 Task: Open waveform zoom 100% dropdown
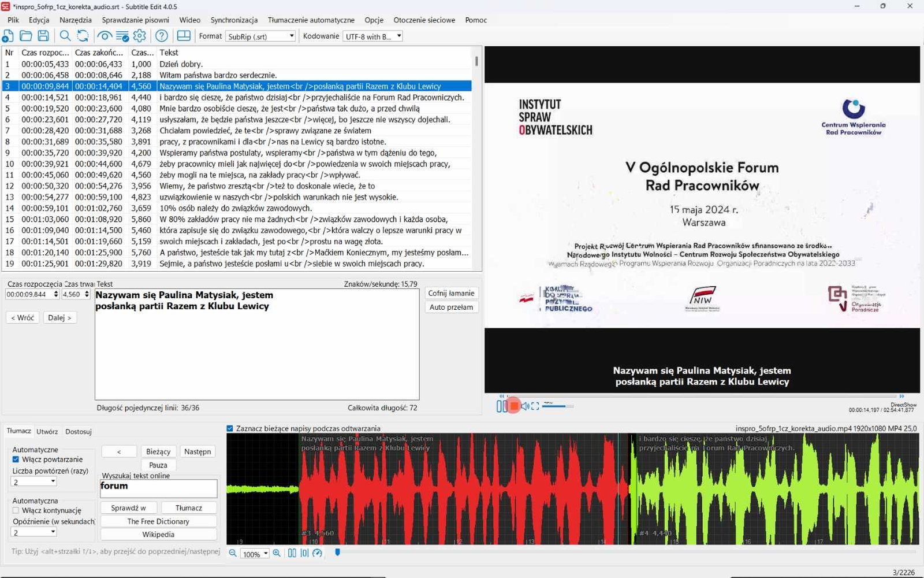(x=255, y=554)
